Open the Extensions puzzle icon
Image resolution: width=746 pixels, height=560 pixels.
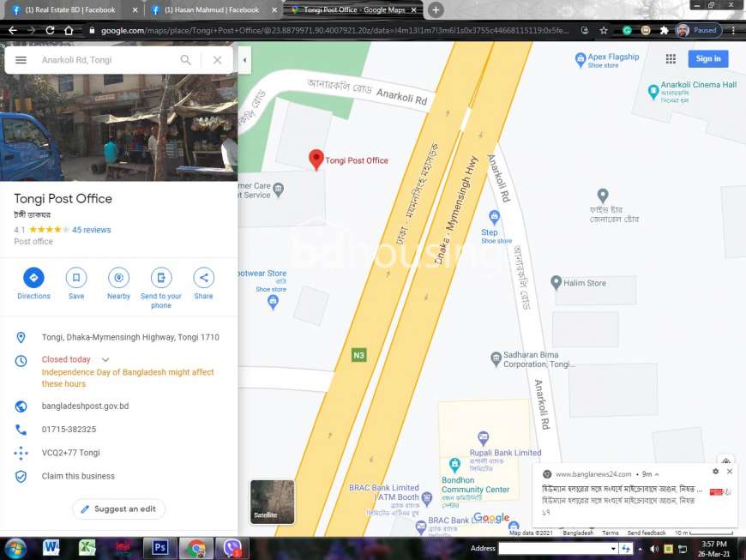[x=664, y=31]
